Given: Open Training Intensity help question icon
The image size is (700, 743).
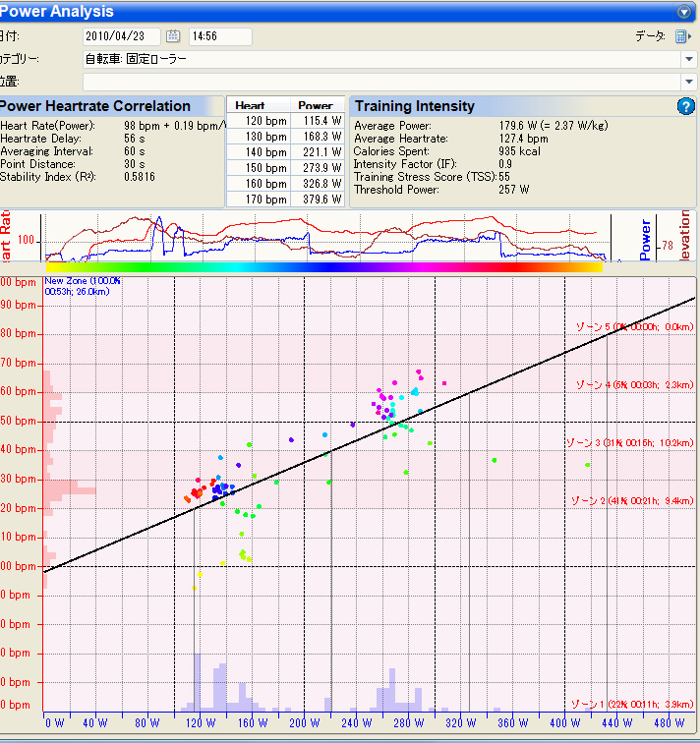Looking at the screenshot, I should point(686,106).
